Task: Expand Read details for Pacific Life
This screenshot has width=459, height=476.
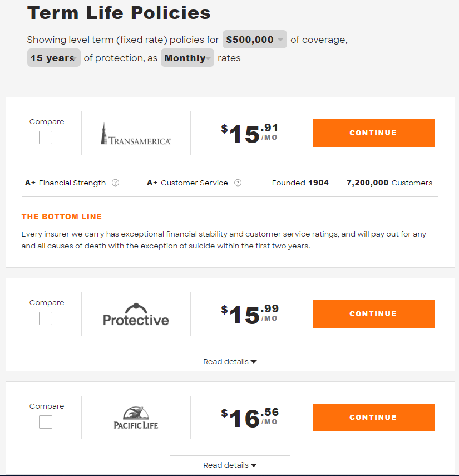Action: pyautogui.click(x=230, y=465)
